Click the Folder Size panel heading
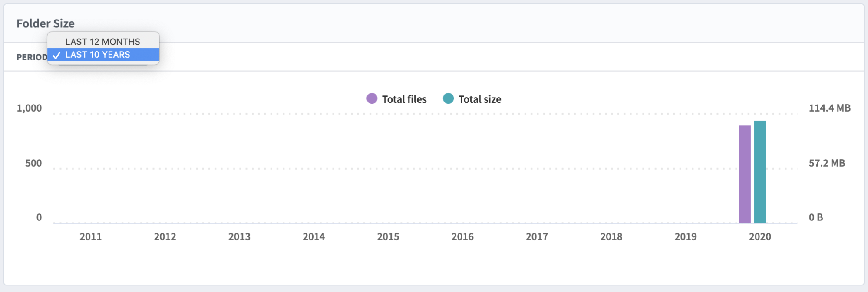Viewport: 868px width, 292px height. (46, 23)
